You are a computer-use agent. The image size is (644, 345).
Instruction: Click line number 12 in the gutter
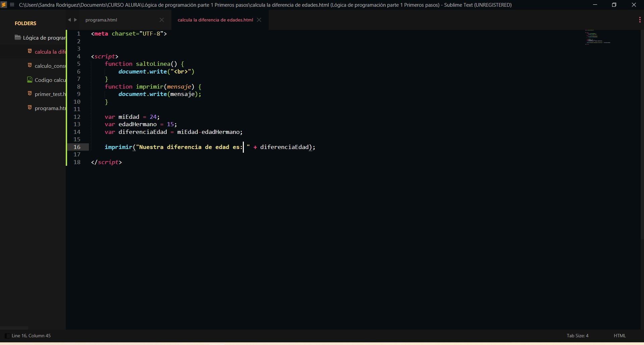click(77, 117)
